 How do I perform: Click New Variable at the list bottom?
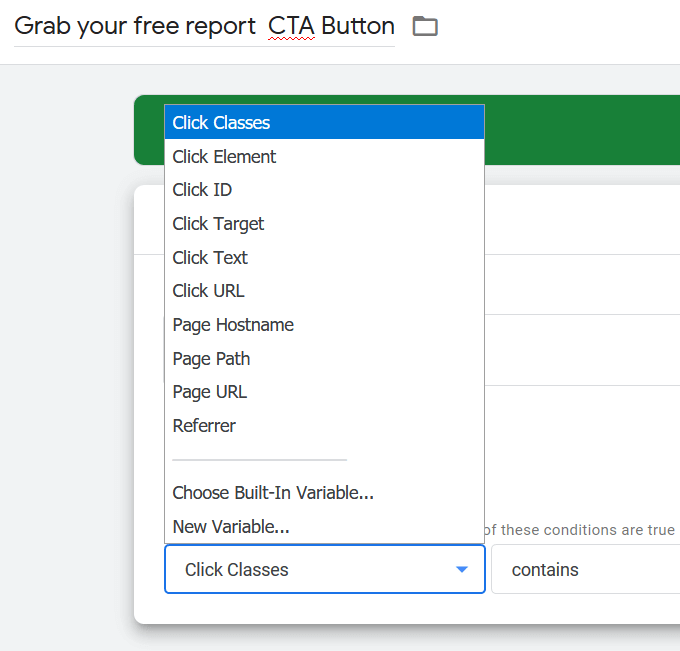[231, 526]
